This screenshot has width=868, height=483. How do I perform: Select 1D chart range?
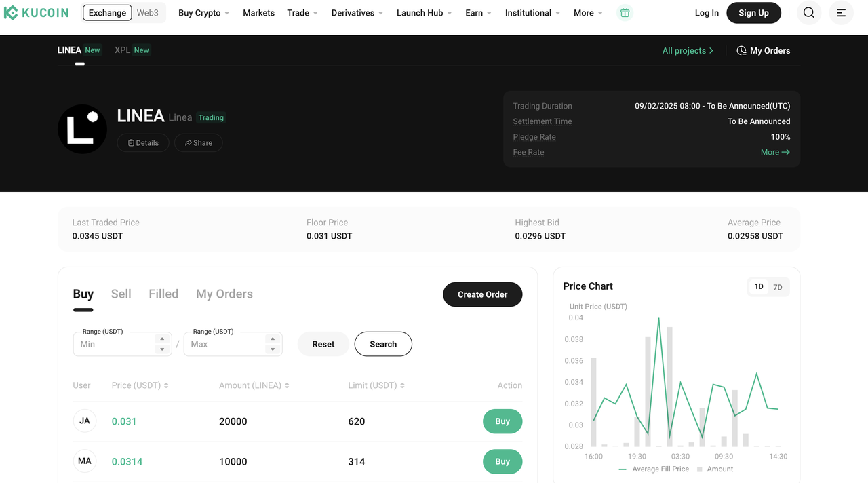[x=759, y=287]
